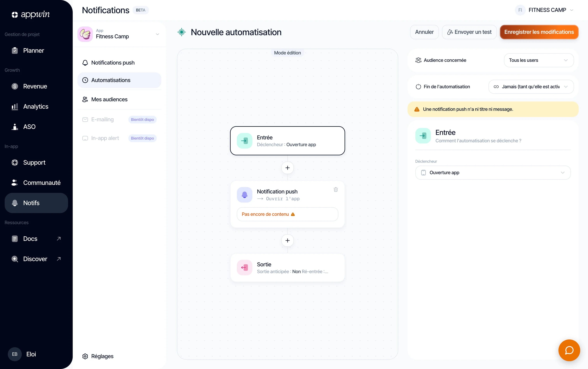Click Envoyer un test button
Viewport: 588px width, 369px height.
click(469, 32)
